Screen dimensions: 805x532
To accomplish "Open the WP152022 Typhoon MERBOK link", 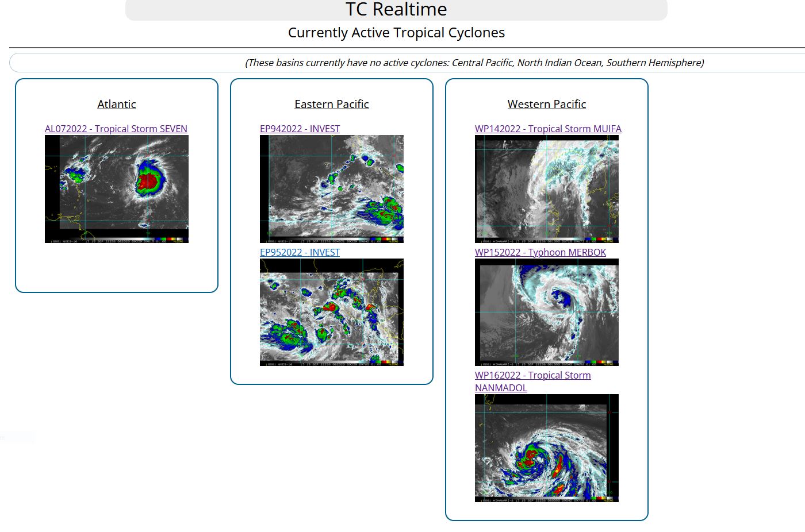I will 540,252.
